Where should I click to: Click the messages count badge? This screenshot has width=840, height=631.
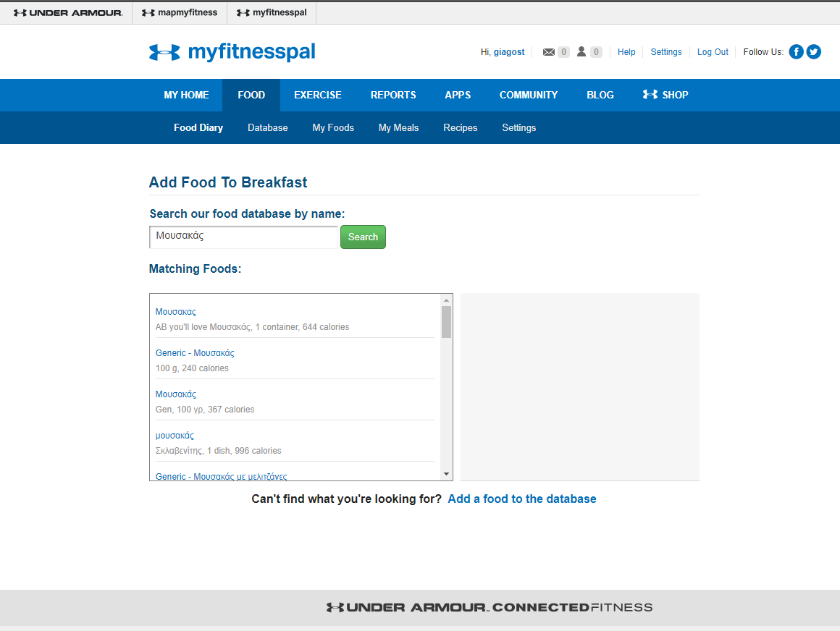coord(563,52)
